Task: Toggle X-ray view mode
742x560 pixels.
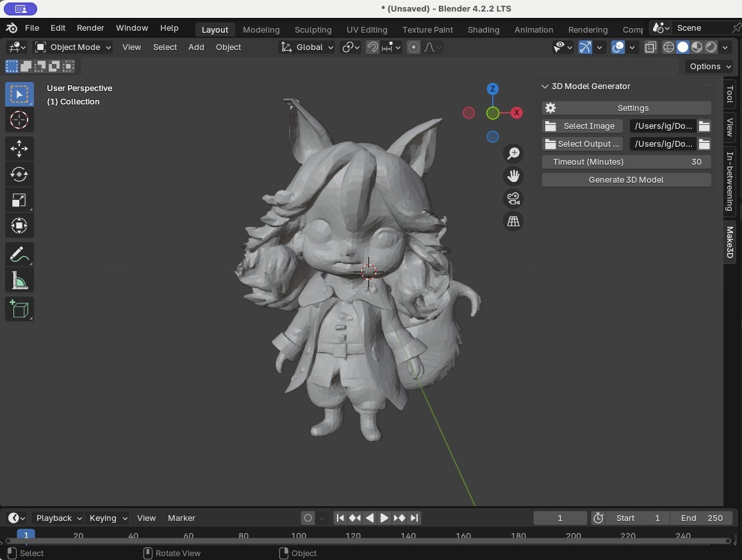Action: [x=650, y=47]
